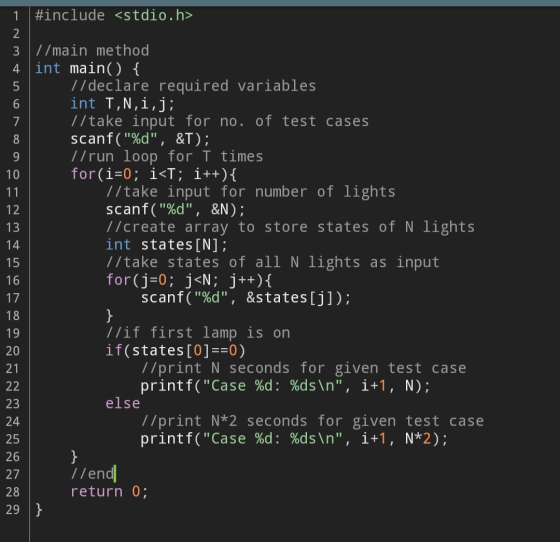
Task: Click the 'return 0;' statement
Action: [109, 492]
